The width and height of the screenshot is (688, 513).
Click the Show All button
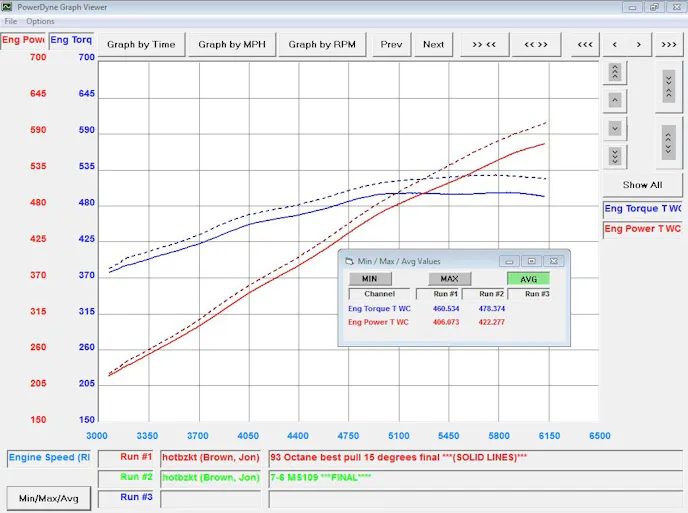642,185
